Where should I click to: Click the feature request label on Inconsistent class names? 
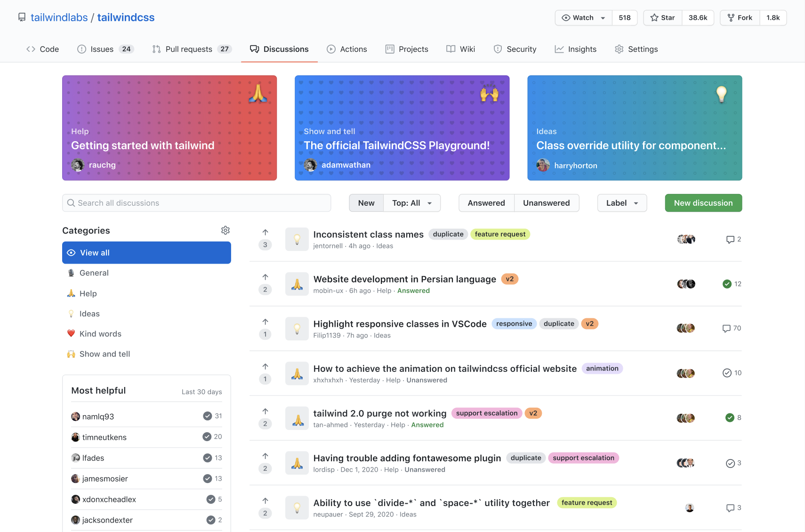click(x=499, y=234)
